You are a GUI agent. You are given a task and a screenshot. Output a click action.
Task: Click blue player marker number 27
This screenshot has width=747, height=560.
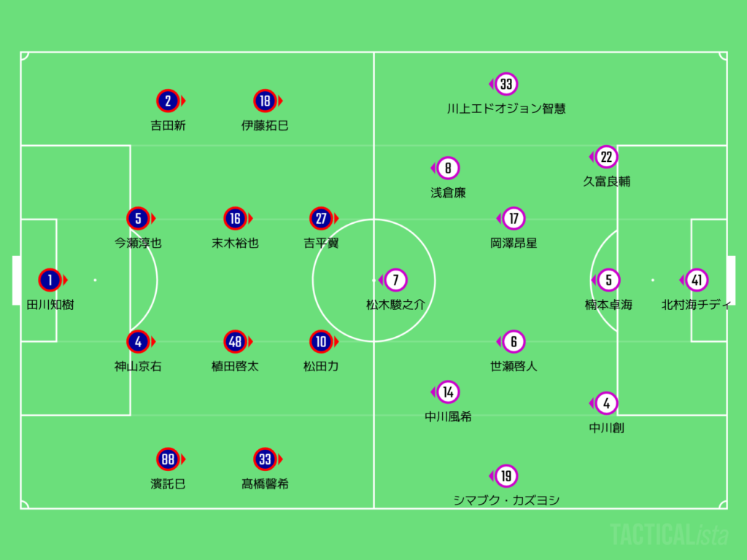321,218
